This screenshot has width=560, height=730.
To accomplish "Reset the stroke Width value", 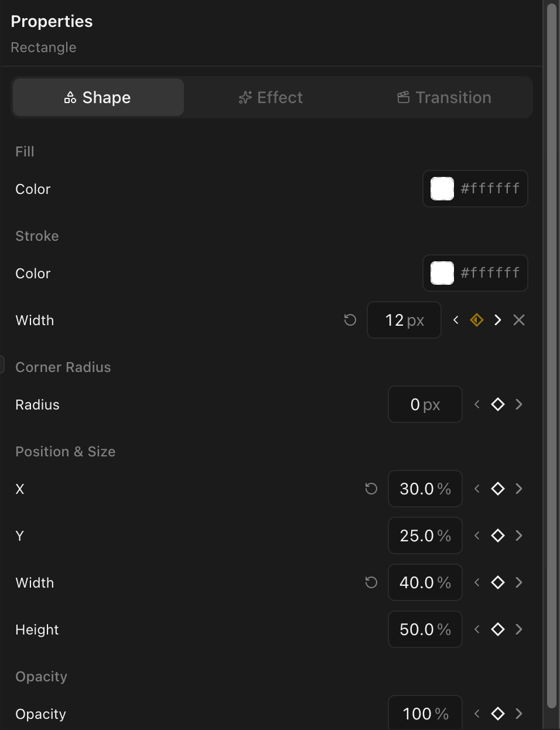I will pyautogui.click(x=350, y=320).
